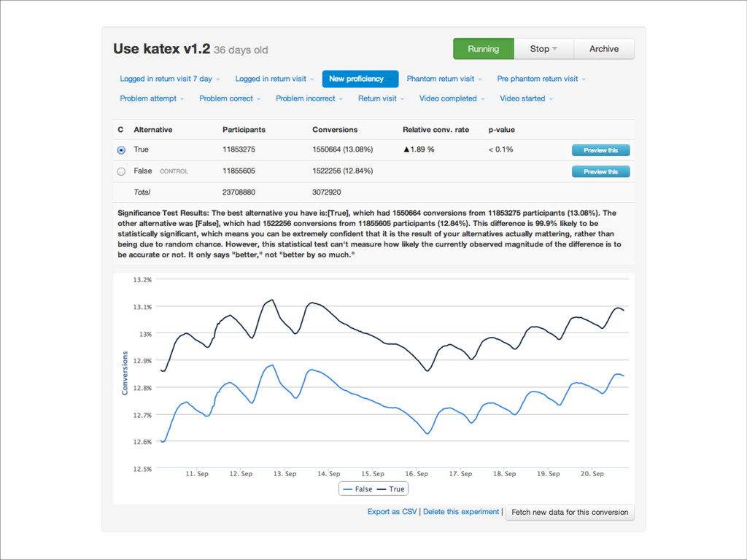Toggle the False series in chart legend
This screenshot has height=560, width=747.
[x=357, y=489]
